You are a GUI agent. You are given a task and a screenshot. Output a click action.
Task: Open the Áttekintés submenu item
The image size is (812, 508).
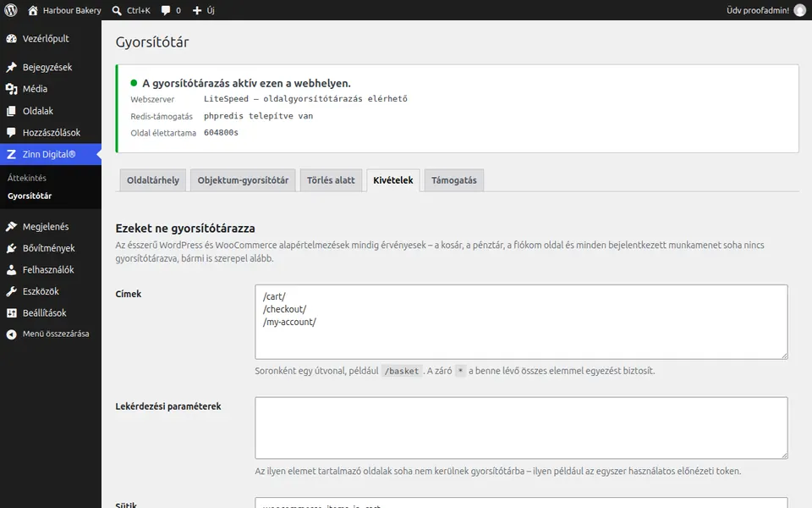[x=27, y=178]
